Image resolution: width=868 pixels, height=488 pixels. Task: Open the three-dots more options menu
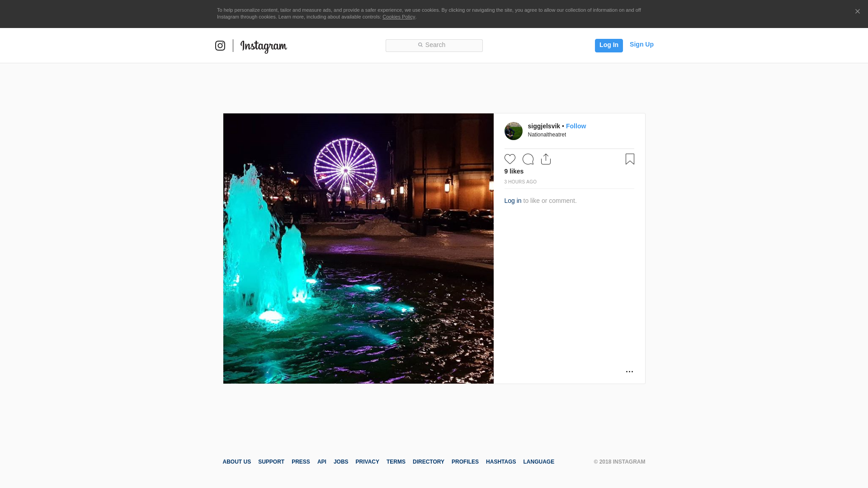point(629,371)
